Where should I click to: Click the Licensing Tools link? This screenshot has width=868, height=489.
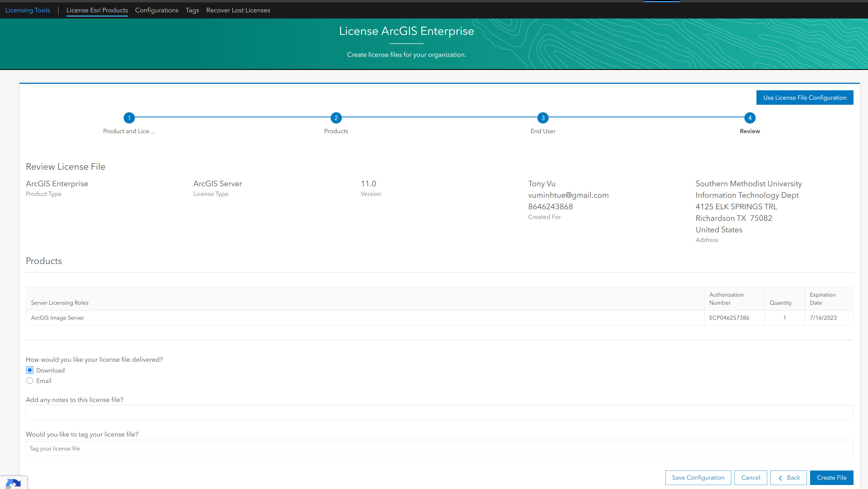point(28,10)
